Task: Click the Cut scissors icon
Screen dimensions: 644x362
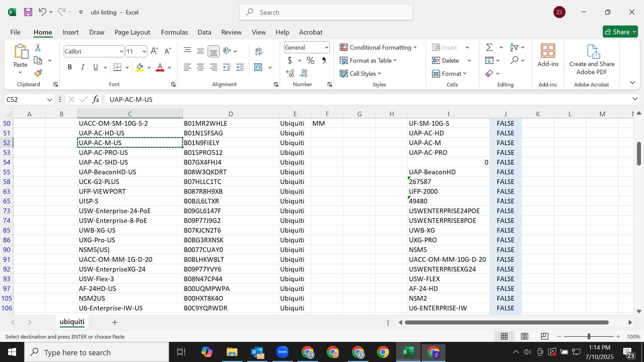Action: (38, 48)
